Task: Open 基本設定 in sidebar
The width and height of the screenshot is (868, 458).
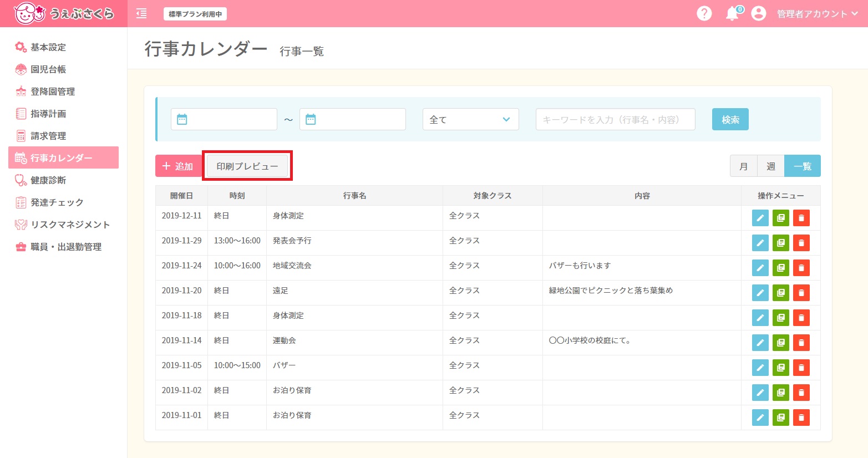Action: click(63, 47)
